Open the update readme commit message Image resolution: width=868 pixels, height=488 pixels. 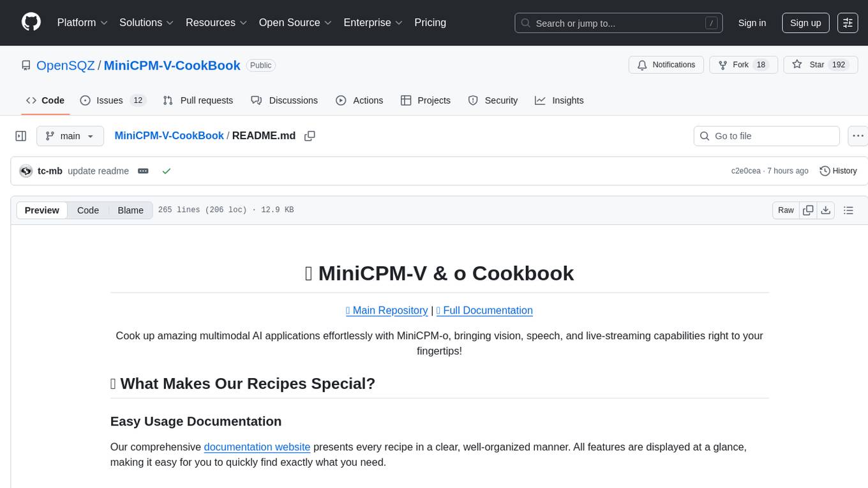(98, 171)
